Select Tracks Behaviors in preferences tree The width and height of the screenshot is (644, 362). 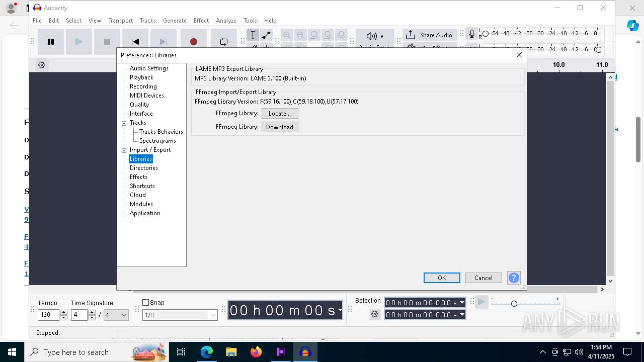point(161,132)
